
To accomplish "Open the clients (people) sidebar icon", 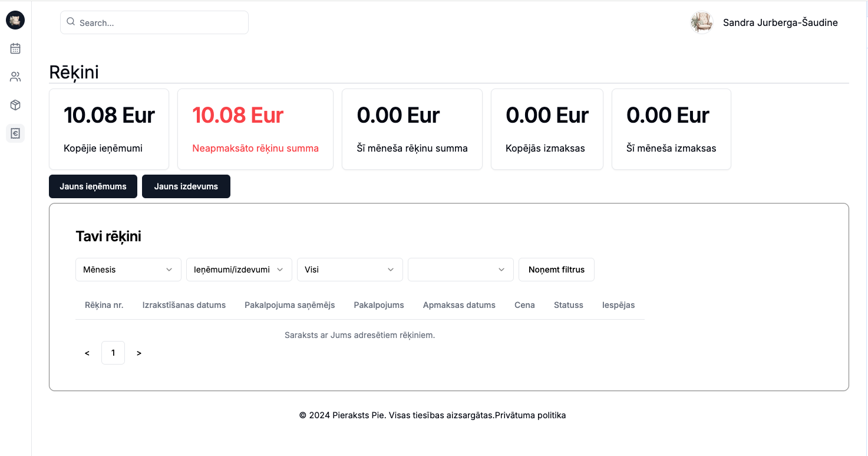I will (x=15, y=77).
